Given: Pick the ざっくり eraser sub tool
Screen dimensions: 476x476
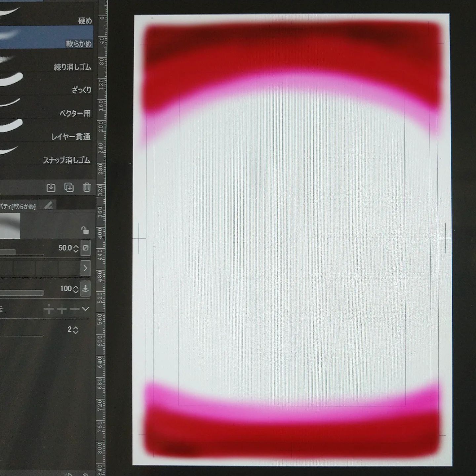Looking at the screenshot, I should pyautogui.click(x=47, y=84).
